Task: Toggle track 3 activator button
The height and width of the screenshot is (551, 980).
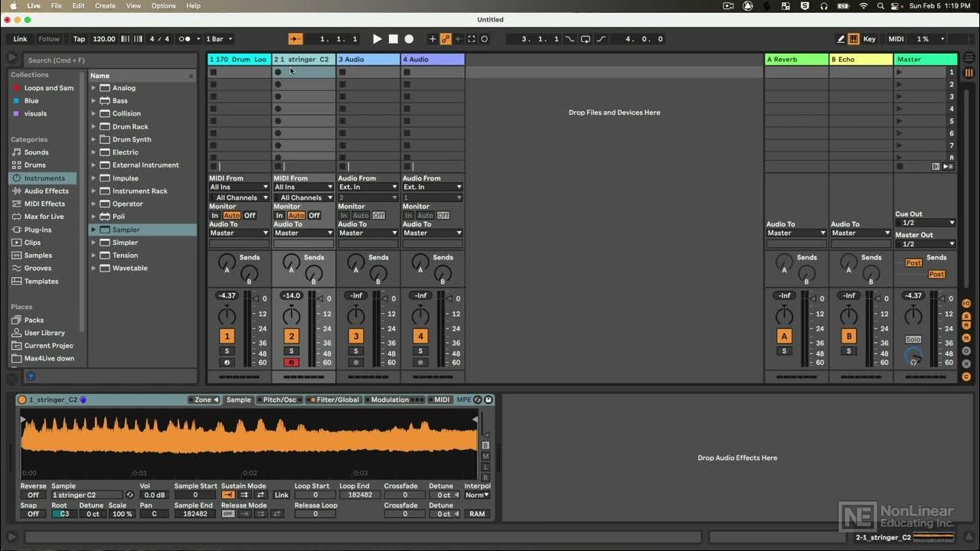Action: (x=355, y=336)
